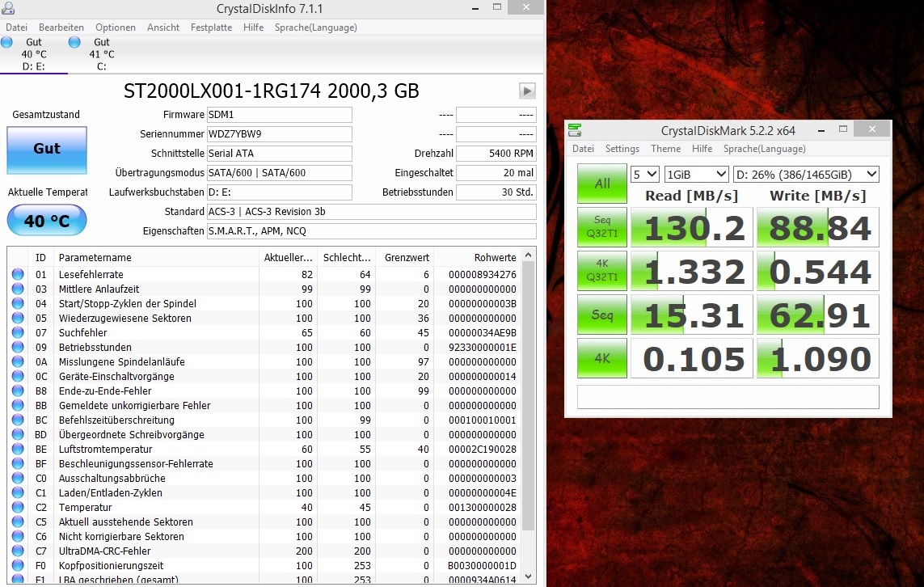Click status orb for Ausschaltungsabbrüche row
Screen dimensions: 924x587
tap(18, 478)
